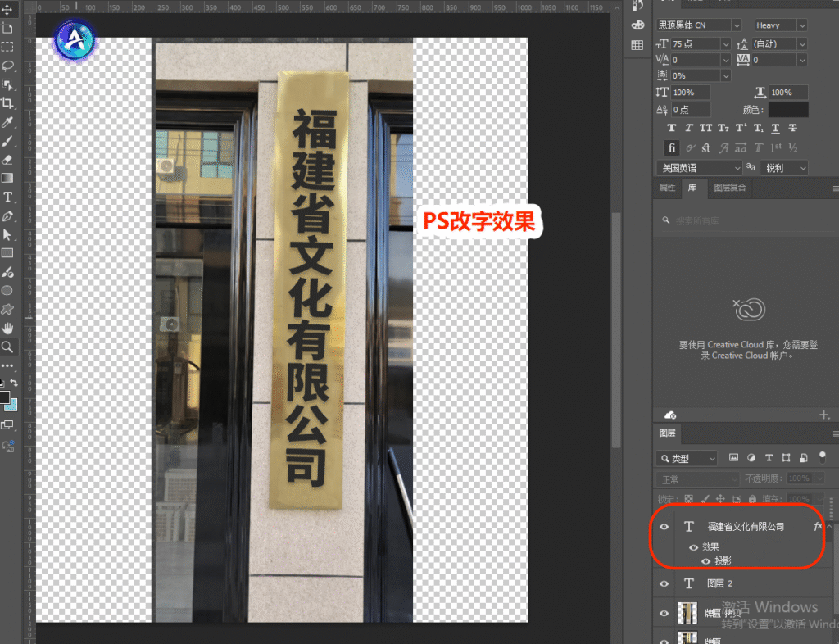Image resolution: width=839 pixels, height=644 pixels.
Task: Select the Hand tool
Action: coord(7,328)
